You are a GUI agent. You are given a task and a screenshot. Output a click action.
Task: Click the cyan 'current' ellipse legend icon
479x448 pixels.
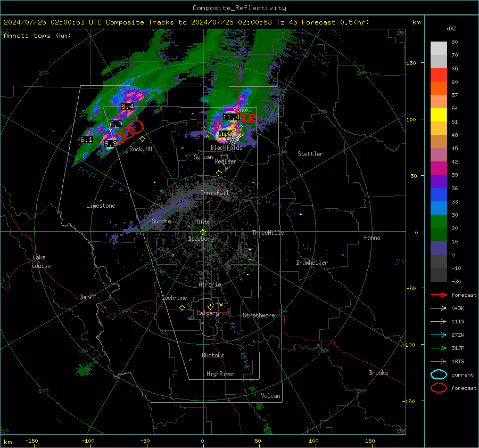(439, 374)
